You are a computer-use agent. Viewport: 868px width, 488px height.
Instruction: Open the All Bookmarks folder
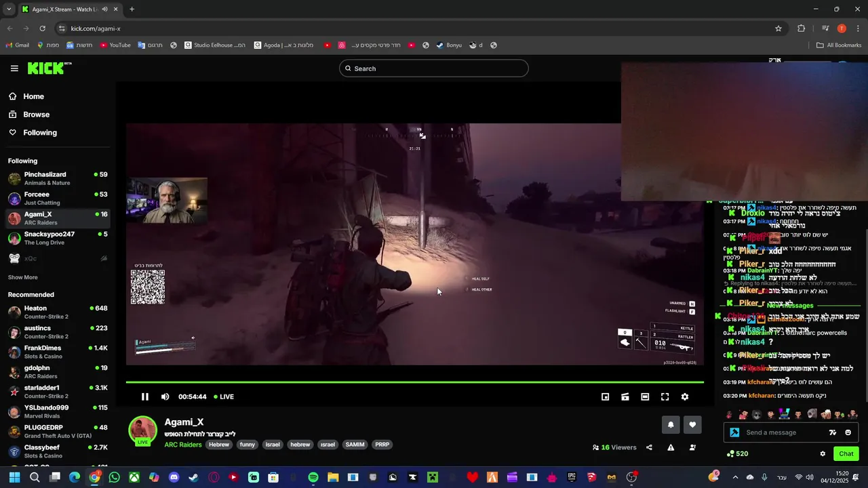pyautogui.click(x=839, y=45)
